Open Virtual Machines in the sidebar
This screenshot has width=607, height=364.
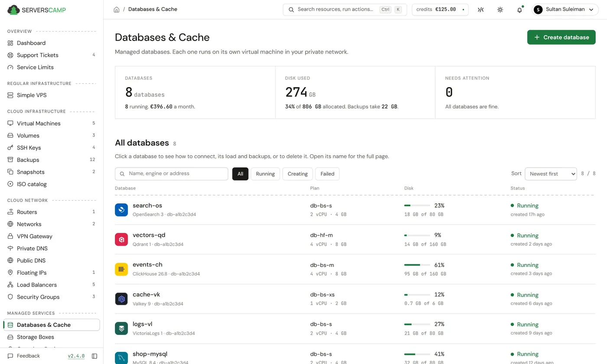coord(52,123)
